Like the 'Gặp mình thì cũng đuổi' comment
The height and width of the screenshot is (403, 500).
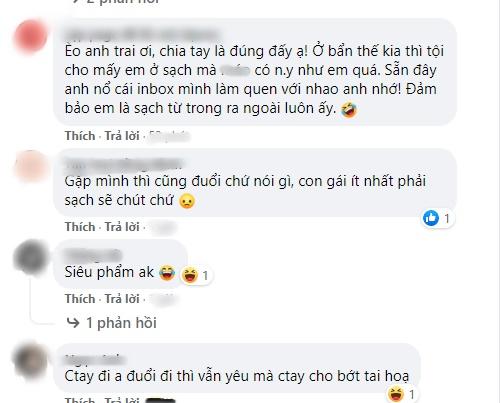tap(80, 227)
